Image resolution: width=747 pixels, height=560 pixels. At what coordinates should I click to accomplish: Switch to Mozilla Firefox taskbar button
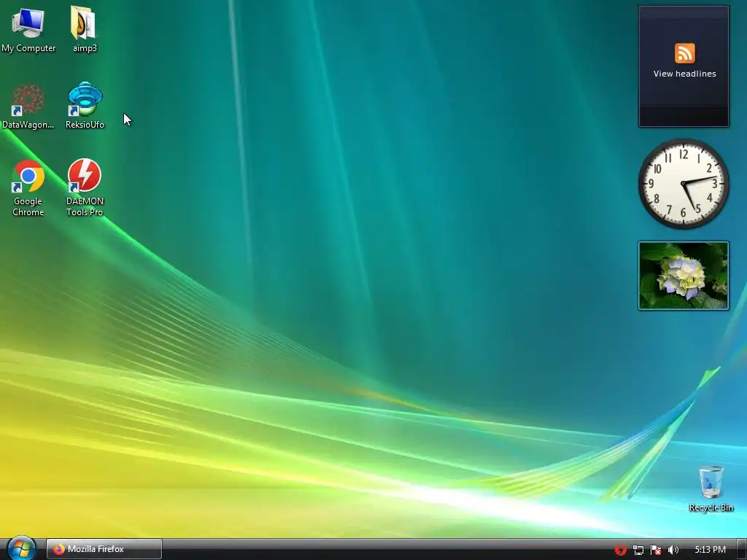point(104,549)
